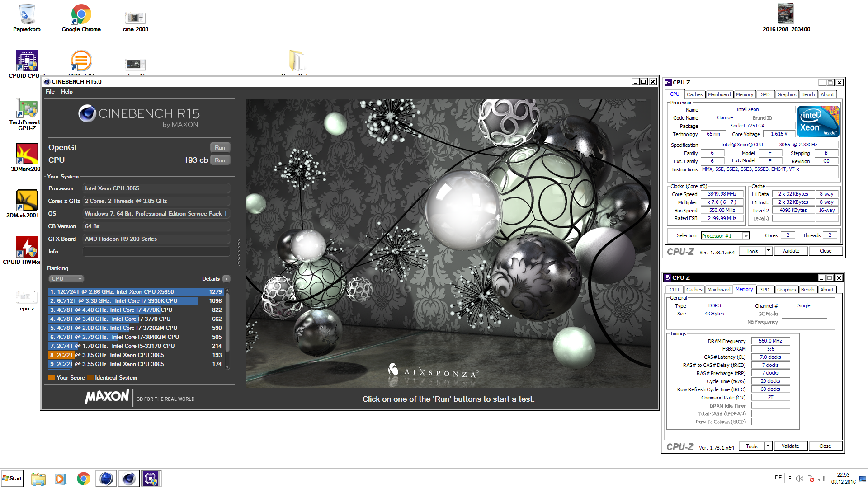868x488 pixels.
Task: Open Bench tab in lower CPU-Z
Action: (x=807, y=290)
